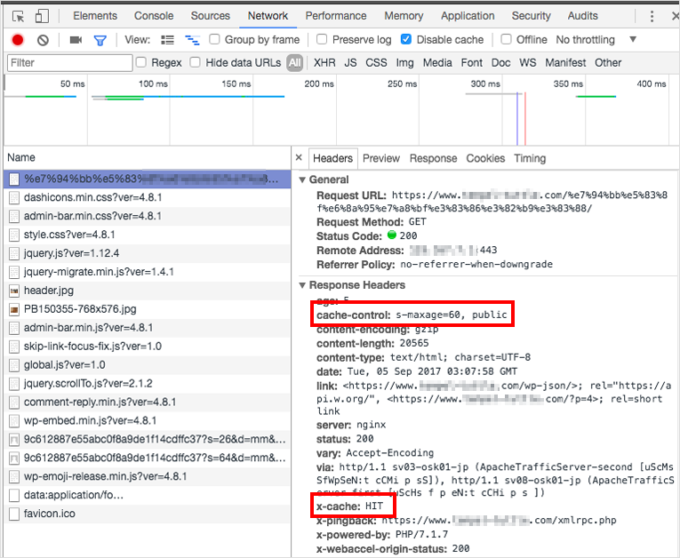Open the No throttling dropdown
Viewport: 680px width, 558px height.
coord(596,40)
